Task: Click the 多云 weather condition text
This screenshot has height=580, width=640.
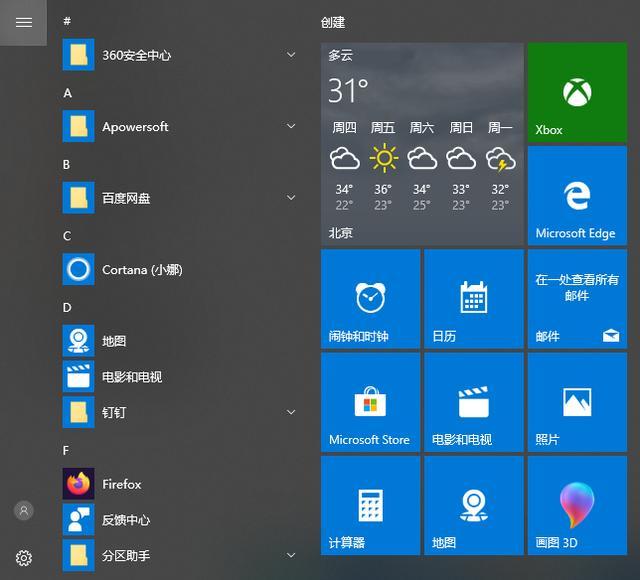Action: (341, 55)
